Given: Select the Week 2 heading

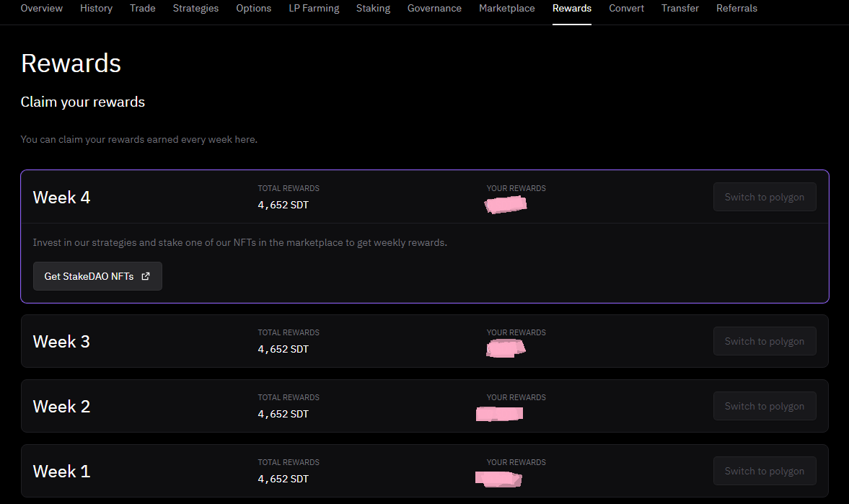Looking at the screenshot, I should pos(62,407).
